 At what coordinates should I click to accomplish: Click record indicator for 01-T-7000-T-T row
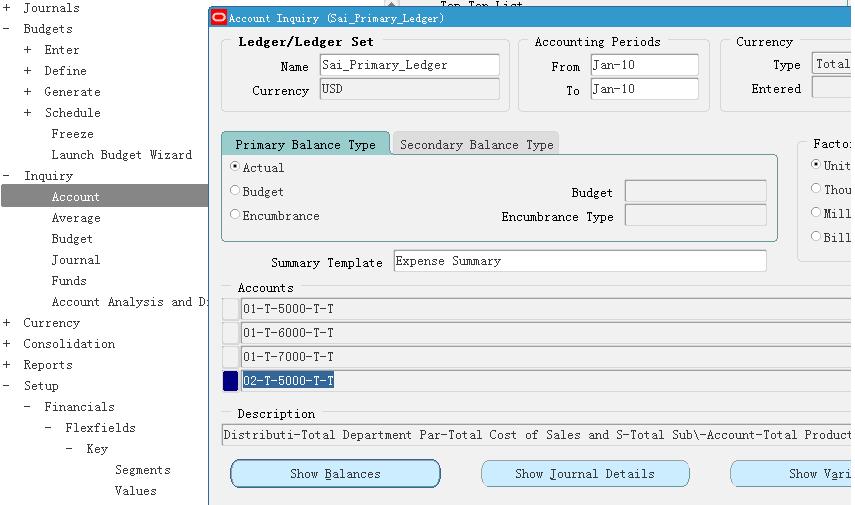[x=231, y=357]
